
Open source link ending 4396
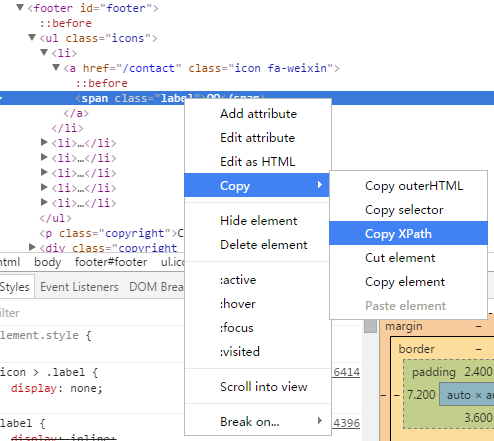click(x=347, y=423)
